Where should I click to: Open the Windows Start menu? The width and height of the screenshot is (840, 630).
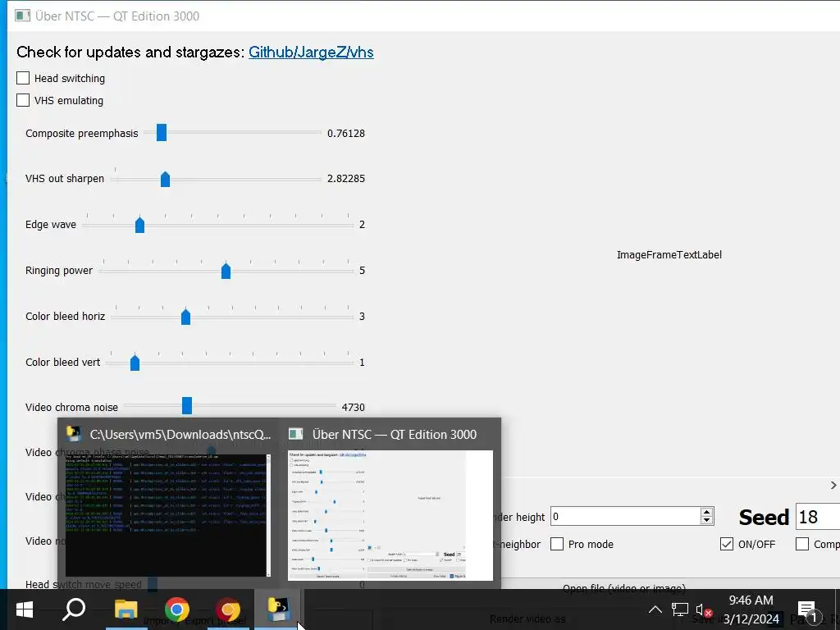24,609
